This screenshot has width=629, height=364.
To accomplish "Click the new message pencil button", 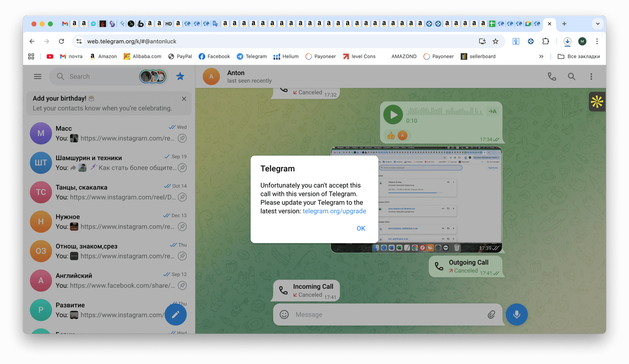I will [x=175, y=315].
